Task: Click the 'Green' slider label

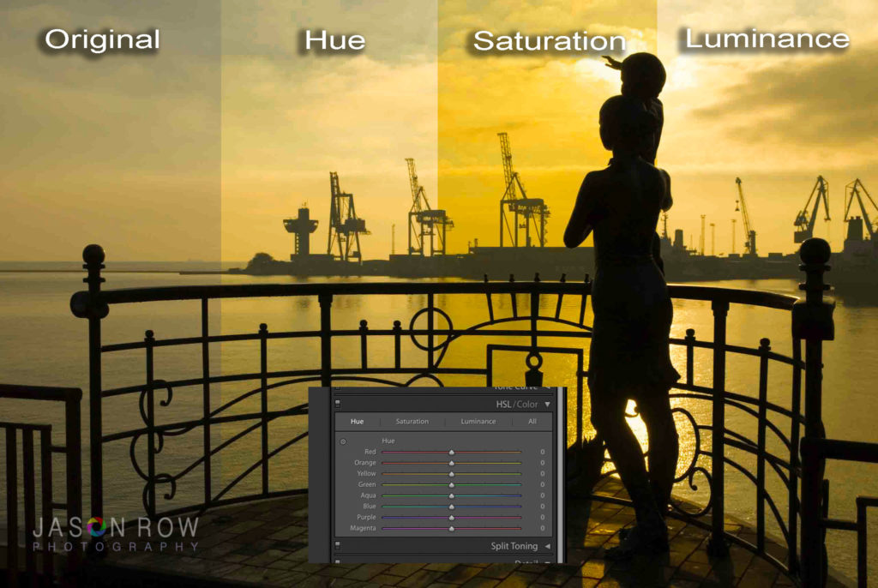Action: [367, 484]
